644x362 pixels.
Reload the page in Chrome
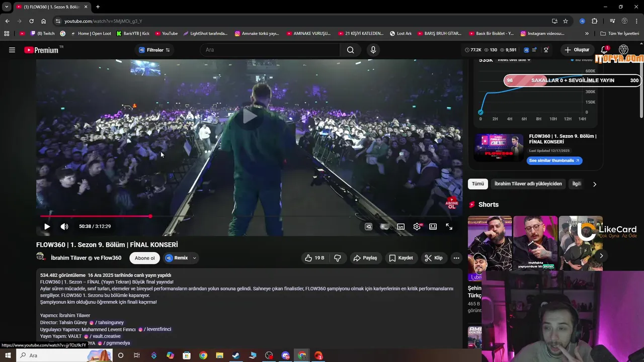click(x=31, y=21)
